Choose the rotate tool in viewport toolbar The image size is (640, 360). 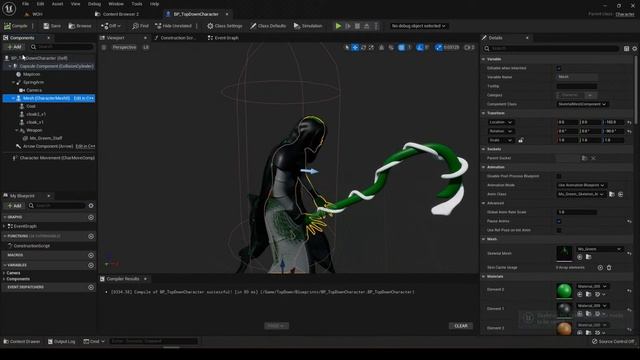[363, 47]
